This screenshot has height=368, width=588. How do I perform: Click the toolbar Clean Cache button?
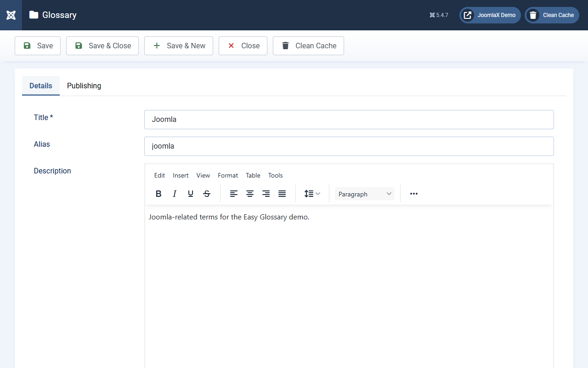(x=308, y=46)
